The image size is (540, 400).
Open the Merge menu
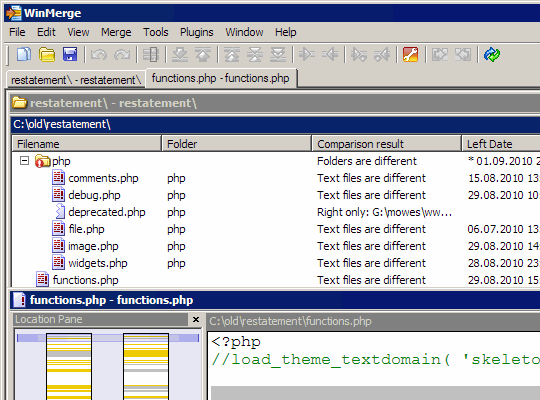point(116,32)
